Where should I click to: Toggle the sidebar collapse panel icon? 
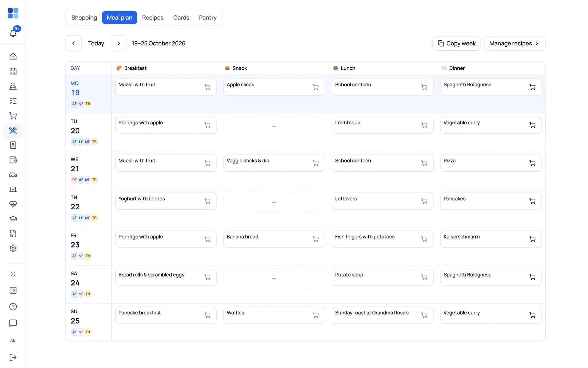[x=13, y=290]
